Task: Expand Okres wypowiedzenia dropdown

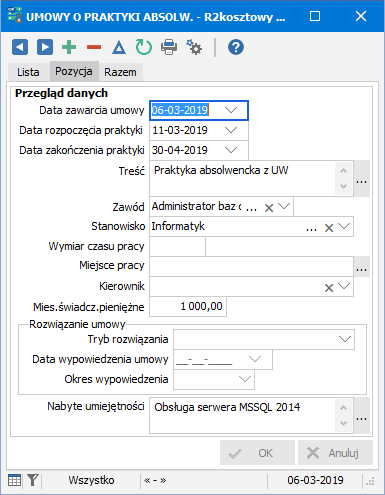Action: [245, 379]
